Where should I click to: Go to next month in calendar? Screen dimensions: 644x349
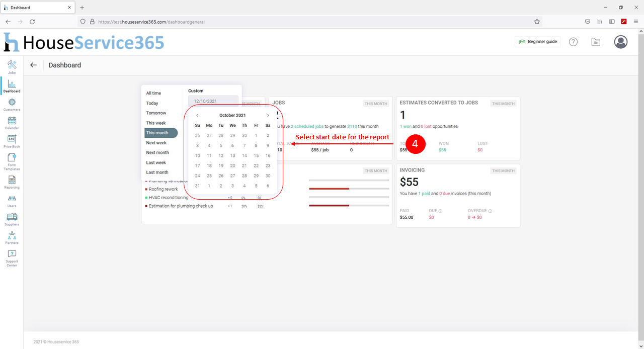click(x=268, y=116)
